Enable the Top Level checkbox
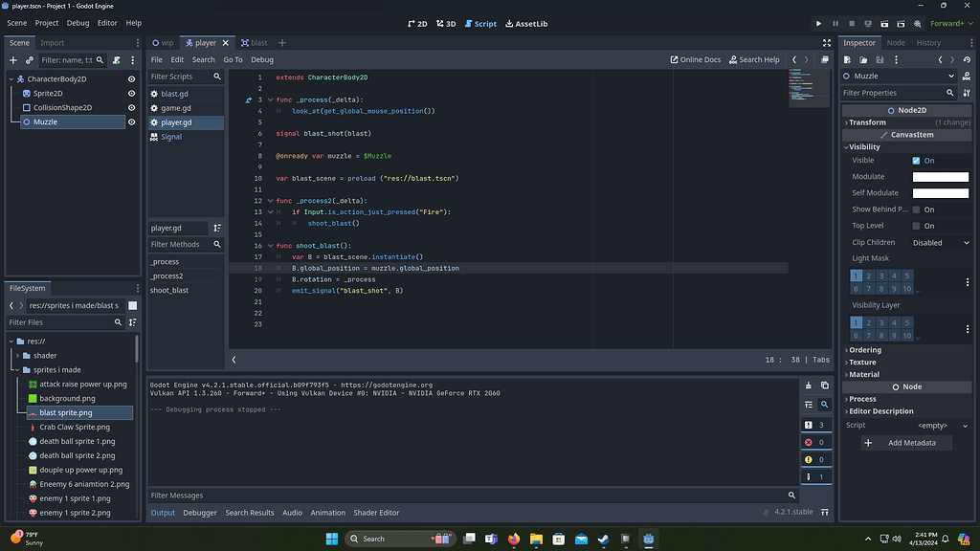Image resolution: width=980 pixels, height=551 pixels. pyautogui.click(x=916, y=226)
